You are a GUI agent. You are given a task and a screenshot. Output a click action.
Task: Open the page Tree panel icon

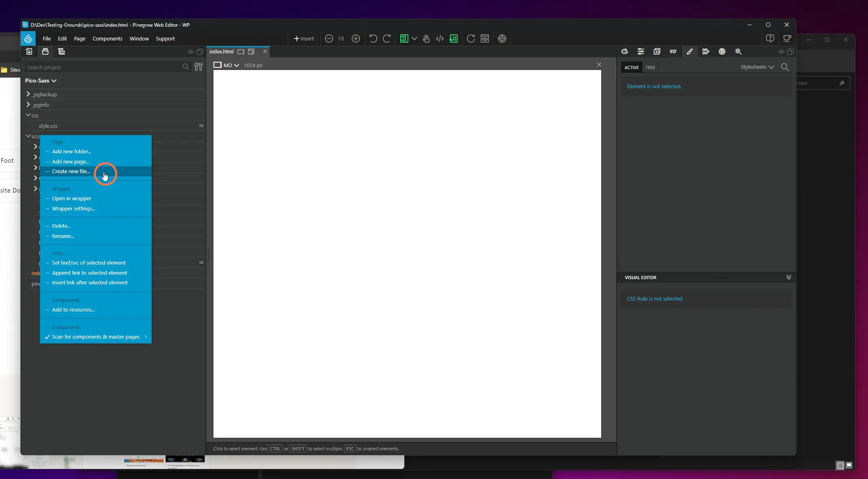[61, 51]
